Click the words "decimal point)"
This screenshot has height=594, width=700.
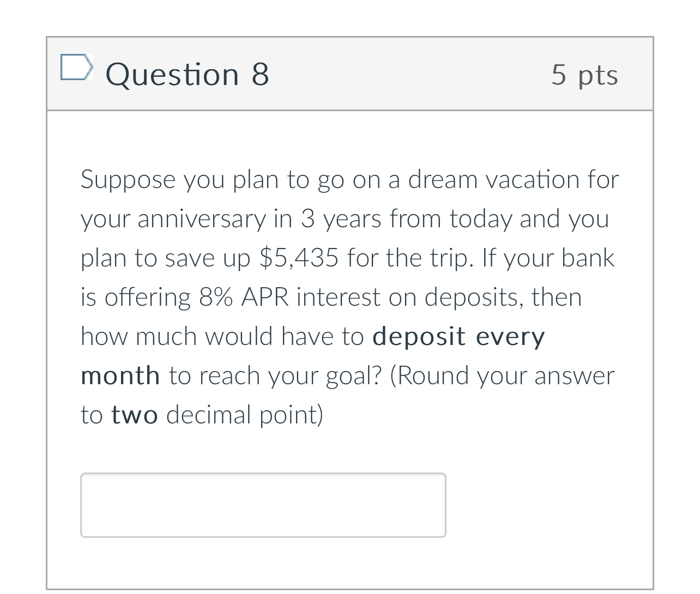point(245,415)
